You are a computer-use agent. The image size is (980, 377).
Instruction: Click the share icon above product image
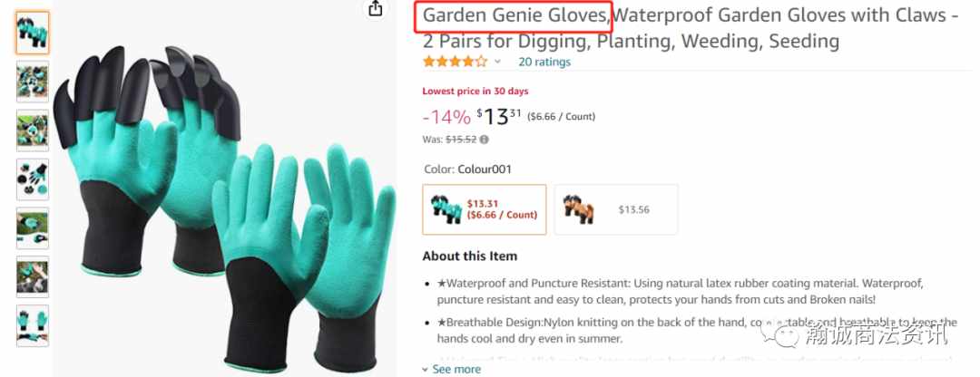tap(375, 8)
